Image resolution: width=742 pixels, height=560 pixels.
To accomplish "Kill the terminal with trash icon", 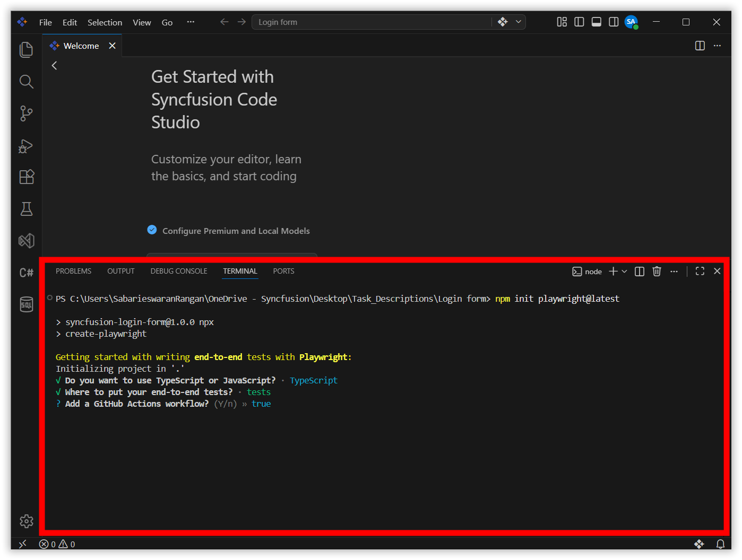I will click(x=657, y=271).
